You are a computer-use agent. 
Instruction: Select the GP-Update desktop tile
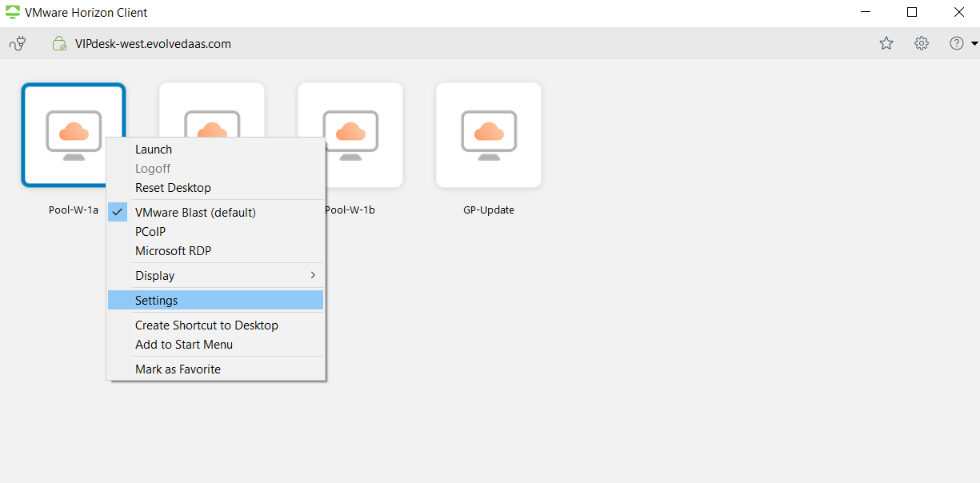pyautogui.click(x=489, y=135)
